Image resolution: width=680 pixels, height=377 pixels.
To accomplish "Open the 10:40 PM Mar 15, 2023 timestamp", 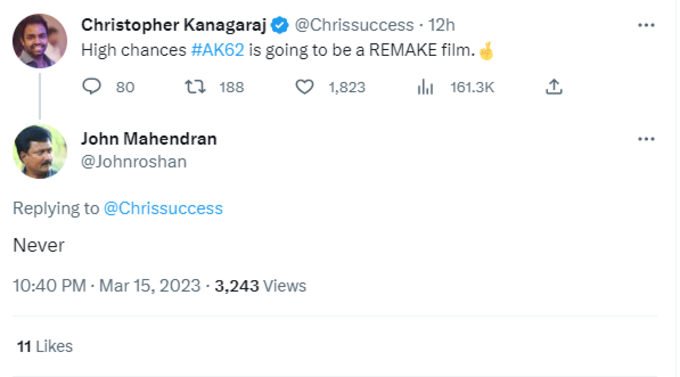I will 107,286.
